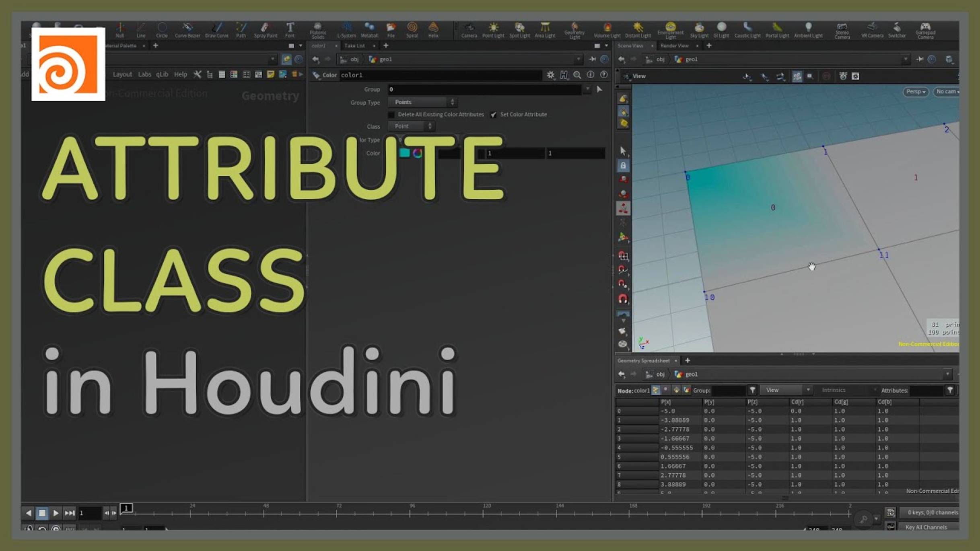Open the node help via the question mark icon
The width and height of the screenshot is (980, 551).
coord(603,75)
